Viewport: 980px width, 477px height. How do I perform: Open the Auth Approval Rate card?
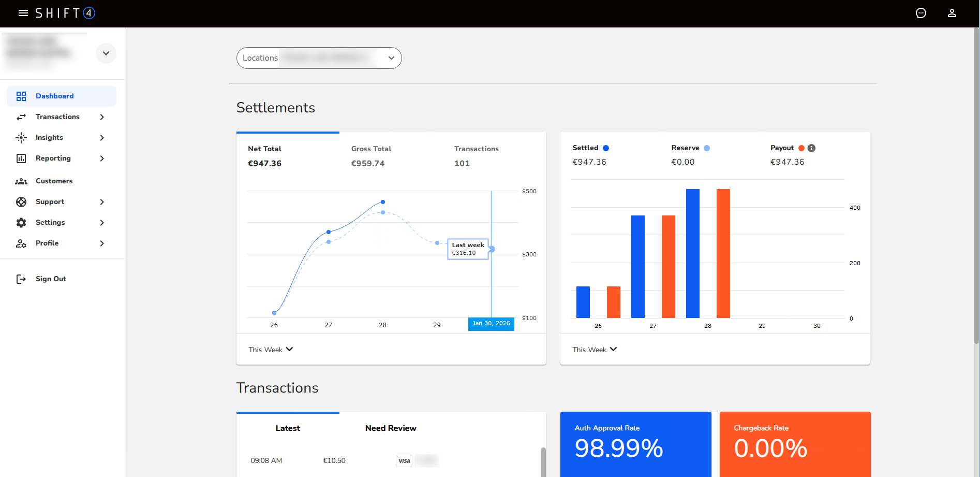[x=636, y=444]
